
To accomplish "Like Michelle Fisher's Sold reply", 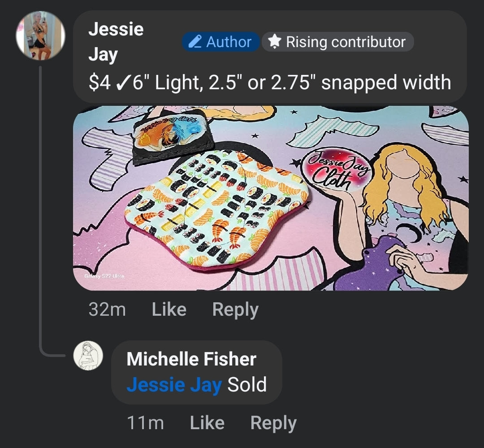I will (207, 422).
